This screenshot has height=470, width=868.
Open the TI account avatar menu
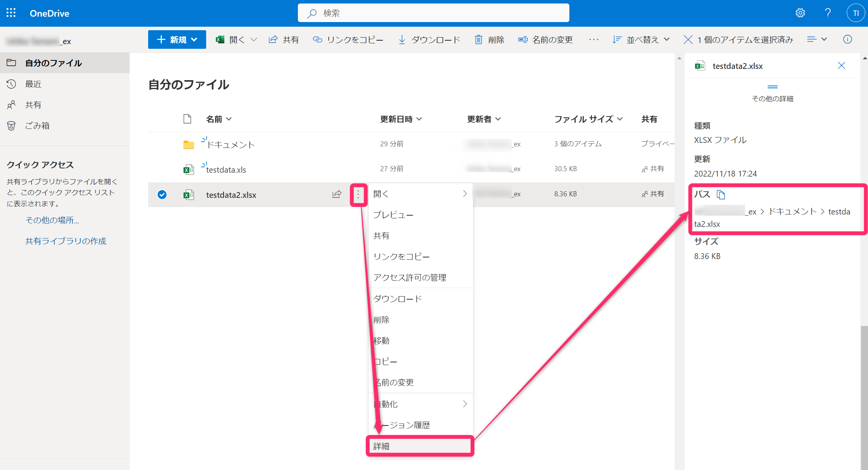[856, 13]
